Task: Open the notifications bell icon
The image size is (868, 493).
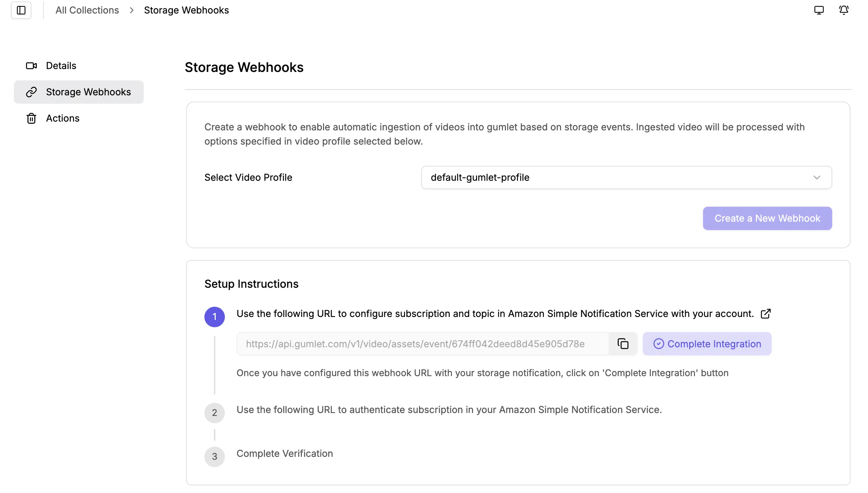Action: point(844,10)
